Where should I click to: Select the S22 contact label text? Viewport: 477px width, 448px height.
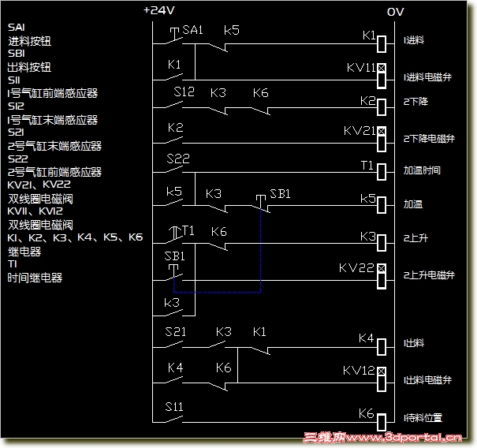(x=178, y=159)
